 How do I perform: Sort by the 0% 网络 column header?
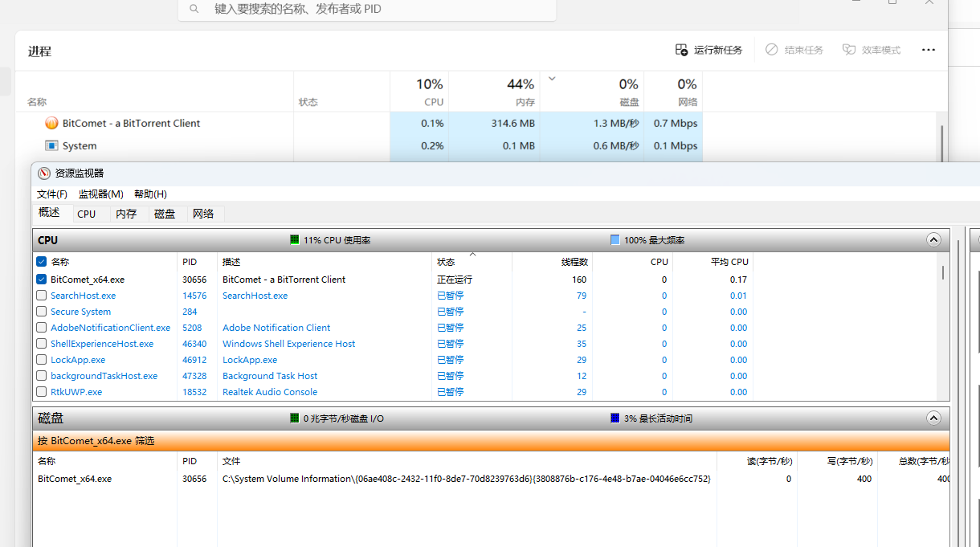pos(673,92)
